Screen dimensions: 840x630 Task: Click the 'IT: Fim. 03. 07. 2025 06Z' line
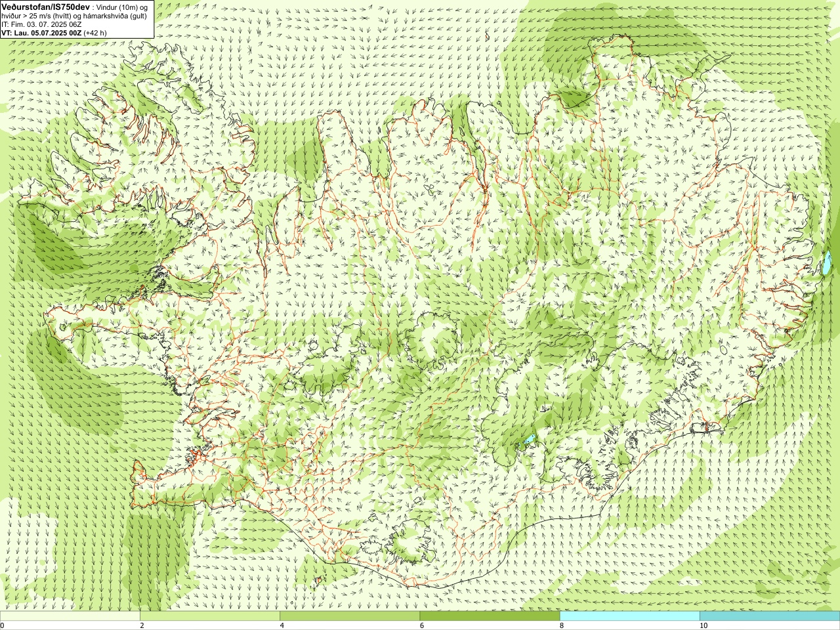pos(40,24)
